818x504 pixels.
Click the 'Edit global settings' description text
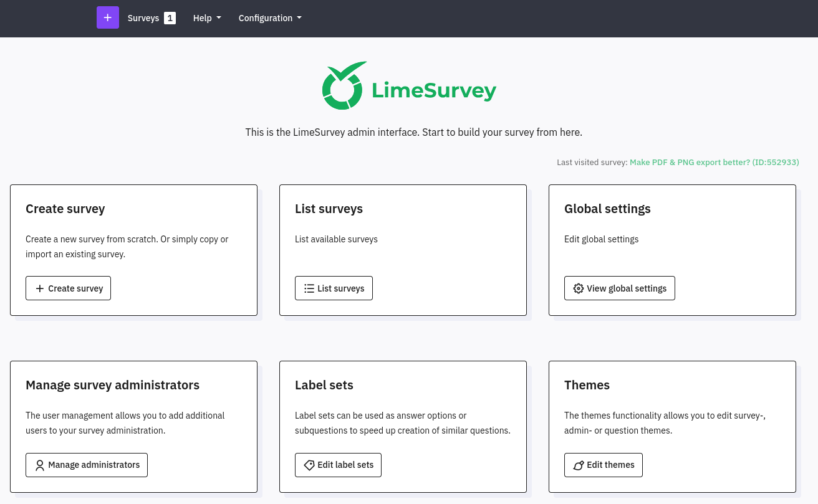pyautogui.click(x=602, y=239)
